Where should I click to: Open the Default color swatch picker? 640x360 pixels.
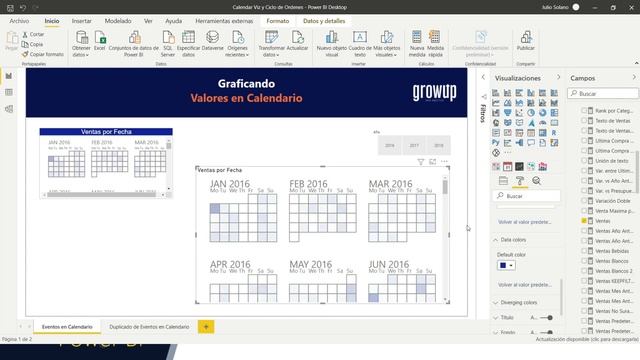click(506, 265)
